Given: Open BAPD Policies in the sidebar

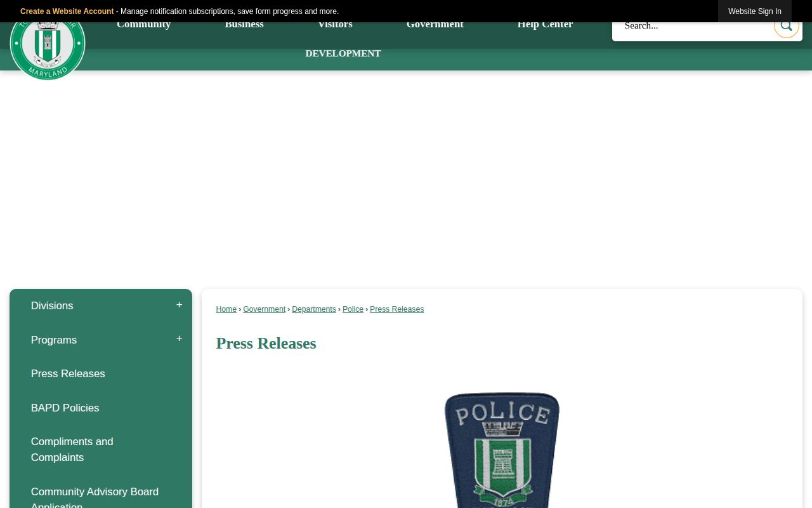Looking at the screenshot, I should click(x=101, y=408).
